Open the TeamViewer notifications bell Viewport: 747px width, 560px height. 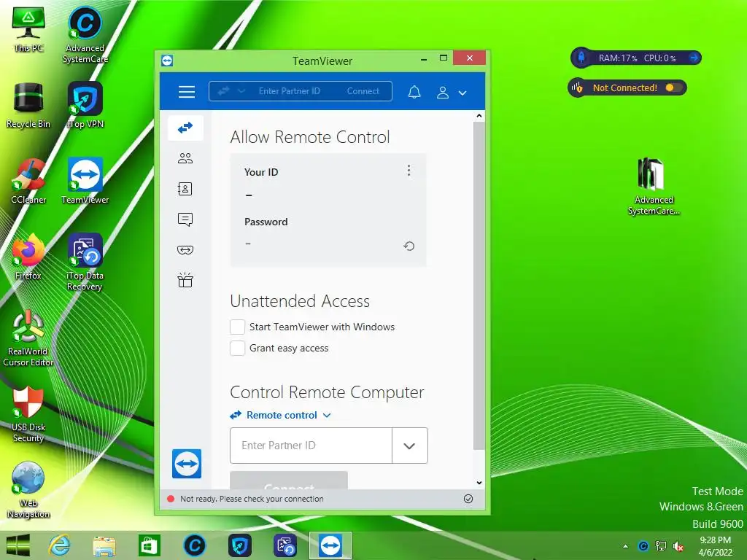click(414, 92)
